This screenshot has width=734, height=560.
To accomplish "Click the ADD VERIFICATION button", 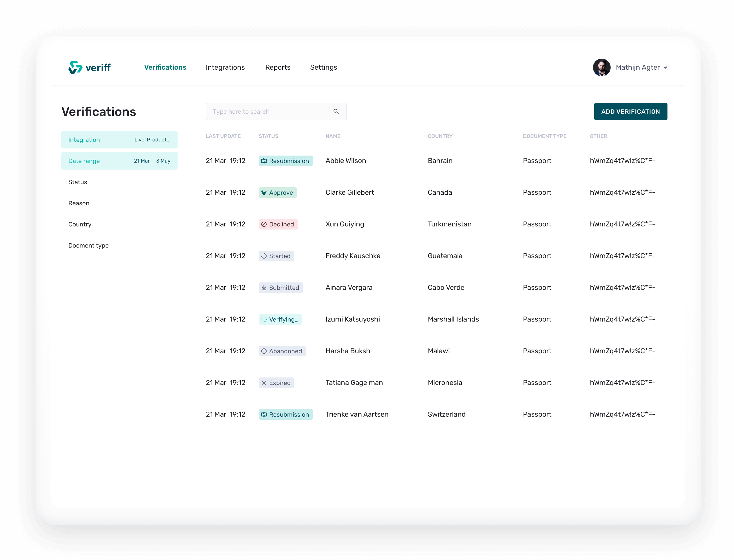I will (630, 111).
